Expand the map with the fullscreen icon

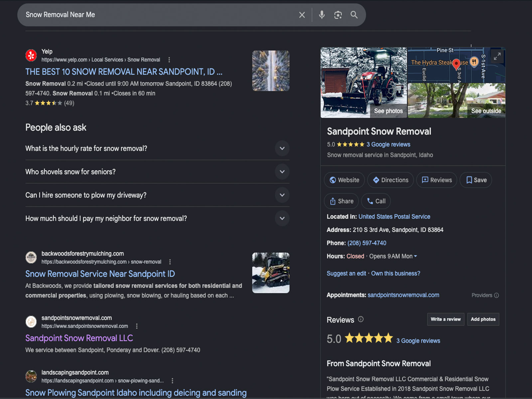point(497,57)
